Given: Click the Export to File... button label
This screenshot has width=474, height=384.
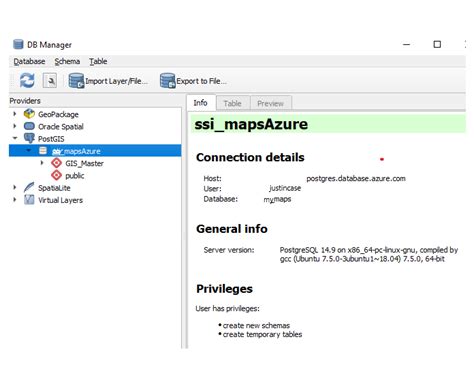Looking at the screenshot, I should 201,81.
